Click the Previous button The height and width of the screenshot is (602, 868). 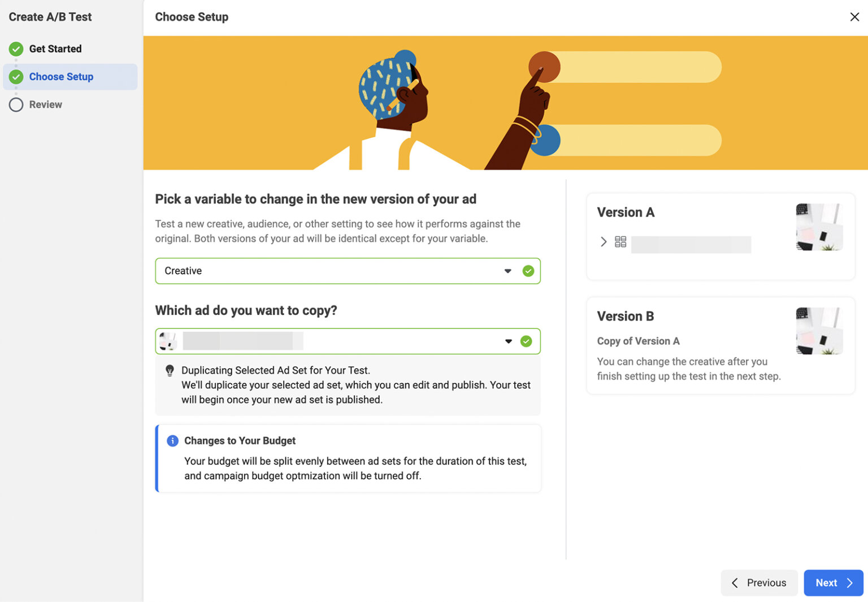[x=758, y=583]
